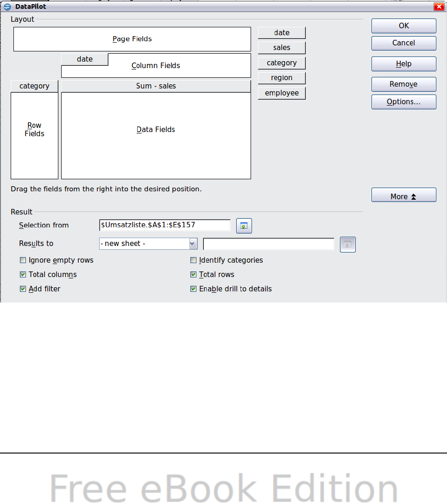Collapse options with the More button

click(x=403, y=195)
